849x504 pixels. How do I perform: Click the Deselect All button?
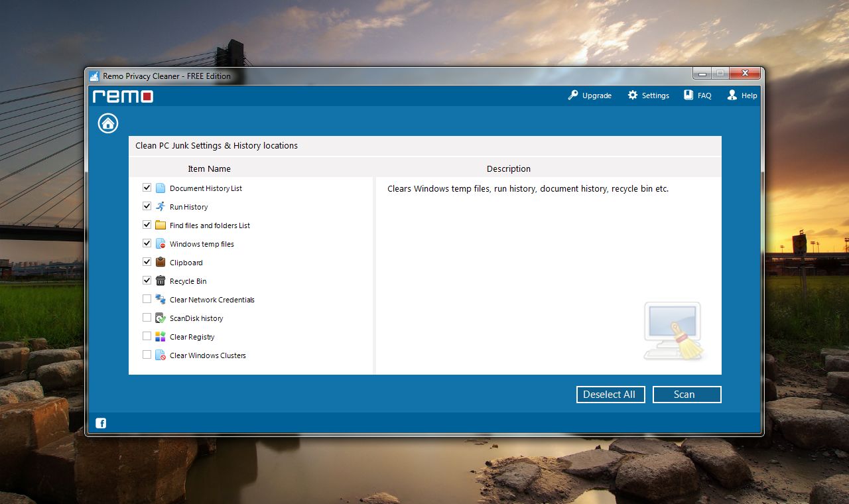(x=610, y=395)
